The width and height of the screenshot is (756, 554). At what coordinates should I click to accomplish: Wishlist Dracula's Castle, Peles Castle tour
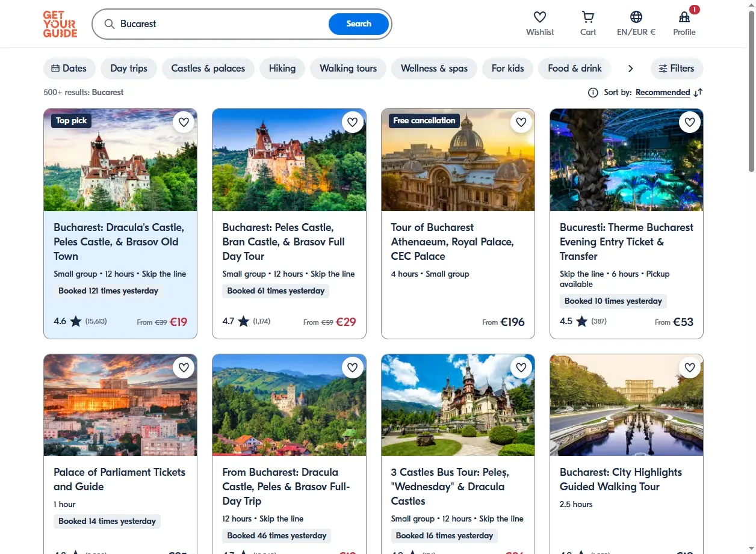184,122
